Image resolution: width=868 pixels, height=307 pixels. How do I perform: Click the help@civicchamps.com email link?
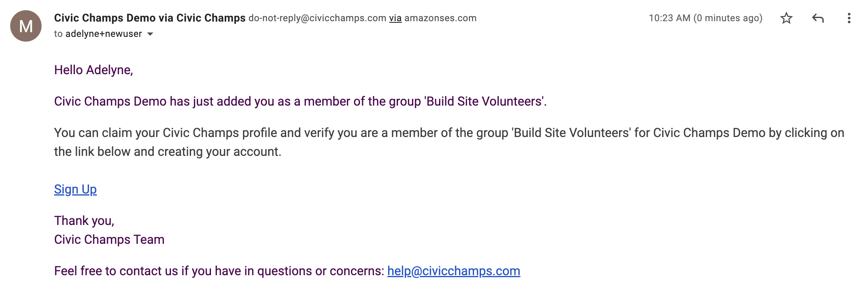pos(454,271)
